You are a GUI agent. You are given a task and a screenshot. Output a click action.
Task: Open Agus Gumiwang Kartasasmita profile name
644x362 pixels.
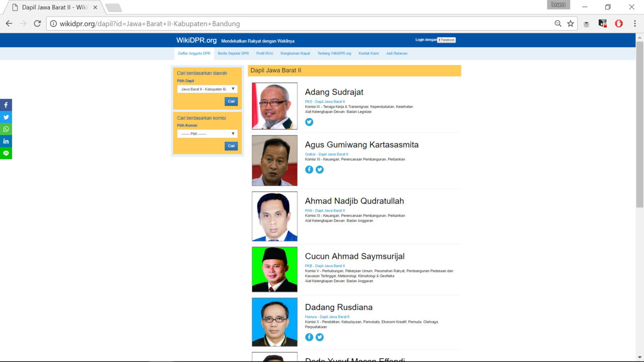(362, 145)
